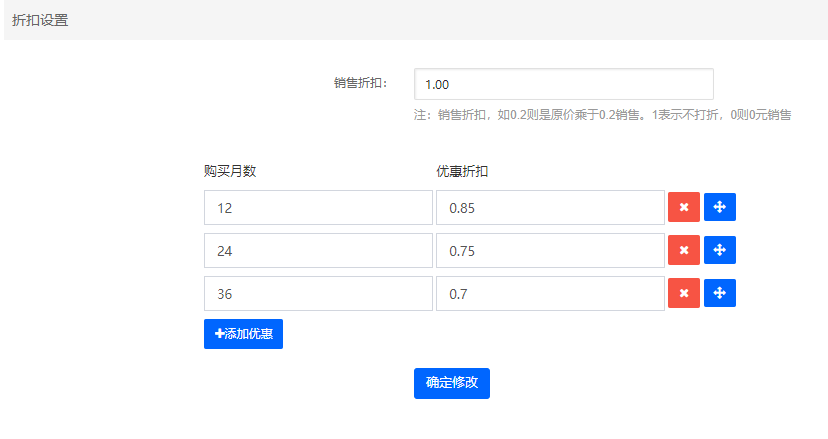Focus the 销售折扣 field showing 1.00
The image size is (828, 439).
[x=563, y=84]
